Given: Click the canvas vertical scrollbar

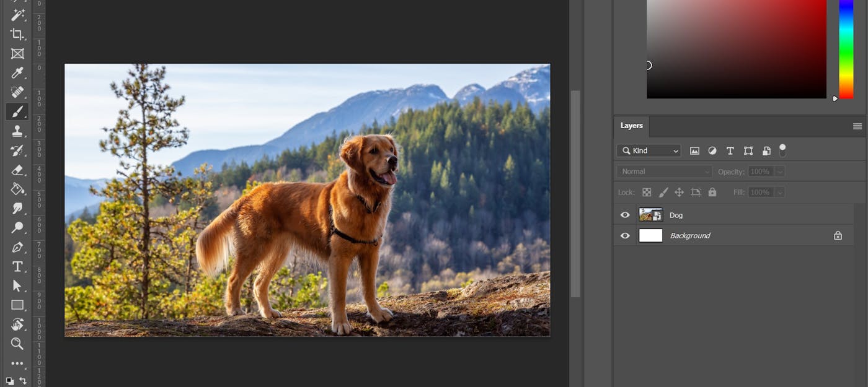Looking at the screenshot, I should point(575,194).
